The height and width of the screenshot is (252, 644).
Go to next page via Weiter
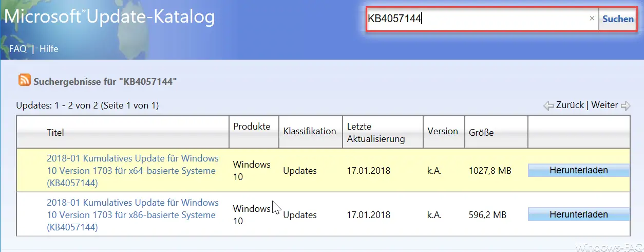point(604,105)
